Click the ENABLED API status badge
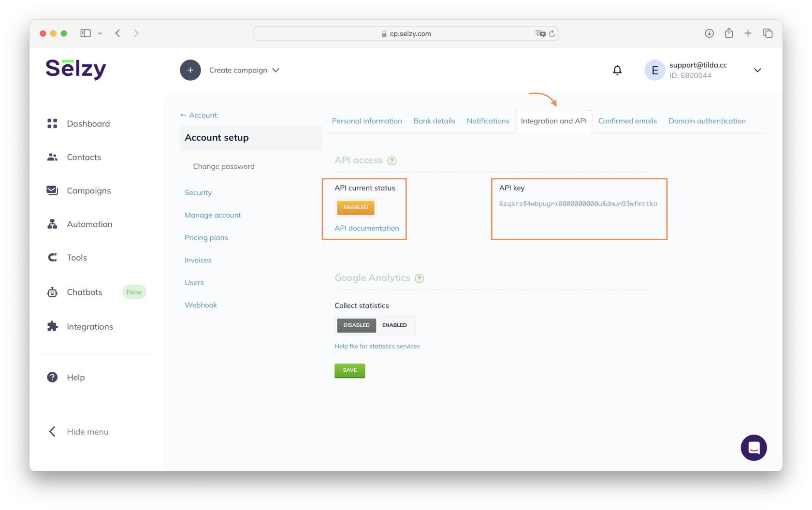The width and height of the screenshot is (812, 510). tap(355, 207)
